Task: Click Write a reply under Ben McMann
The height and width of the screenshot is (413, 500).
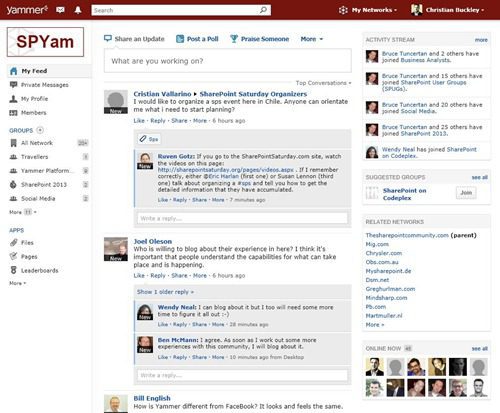Action: tap(242, 375)
